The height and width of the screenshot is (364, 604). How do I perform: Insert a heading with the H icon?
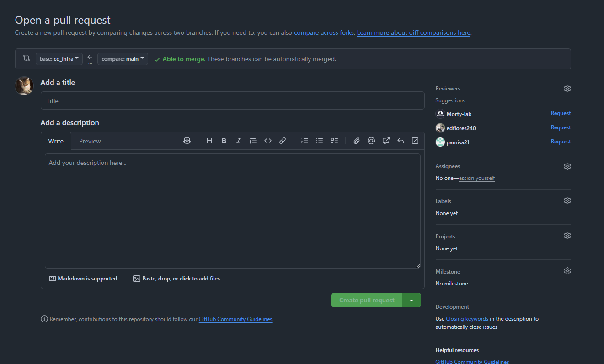click(209, 141)
